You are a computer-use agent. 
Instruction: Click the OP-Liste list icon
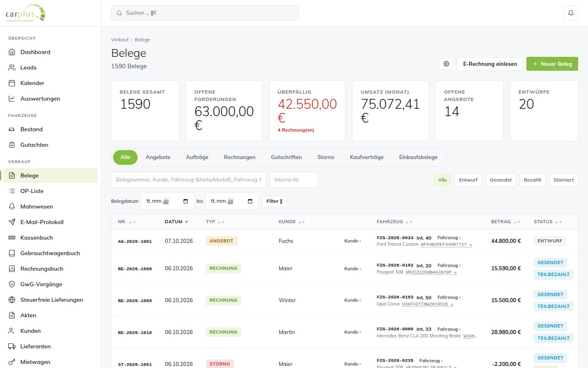pyautogui.click(x=12, y=191)
